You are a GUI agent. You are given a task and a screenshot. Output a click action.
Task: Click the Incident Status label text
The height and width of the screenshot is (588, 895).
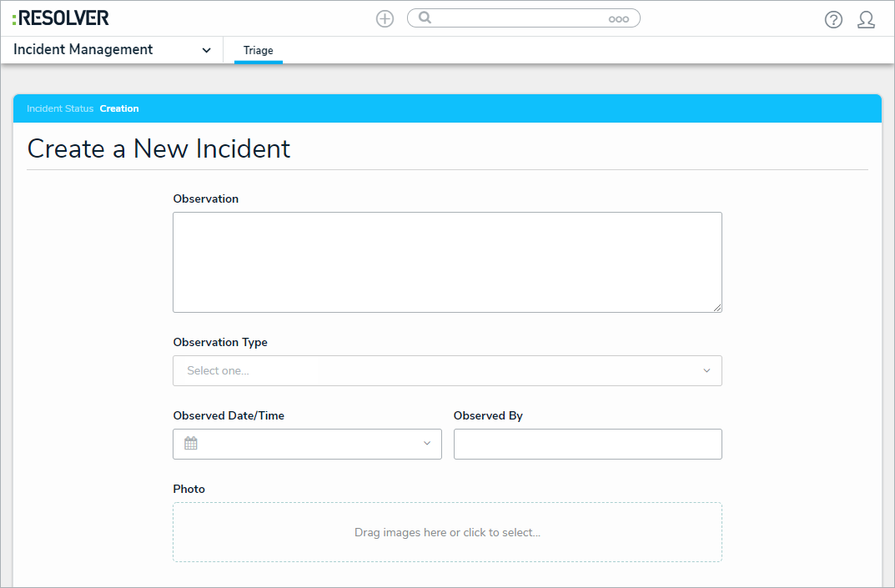pyautogui.click(x=60, y=108)
